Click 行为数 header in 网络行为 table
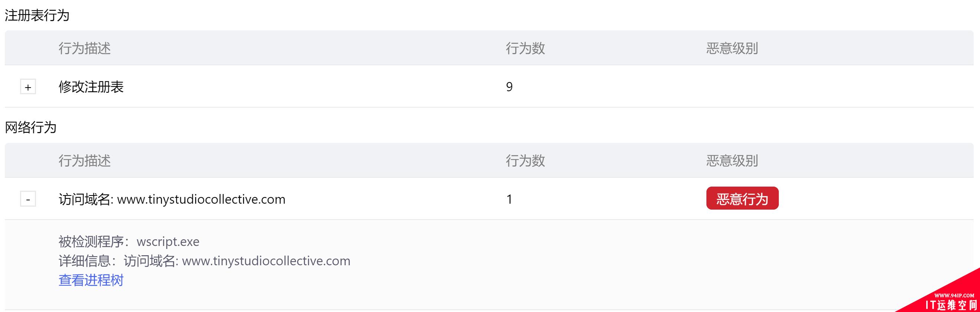Image resolution: width=980 pixels, height=312 pixels. (525, 161)
